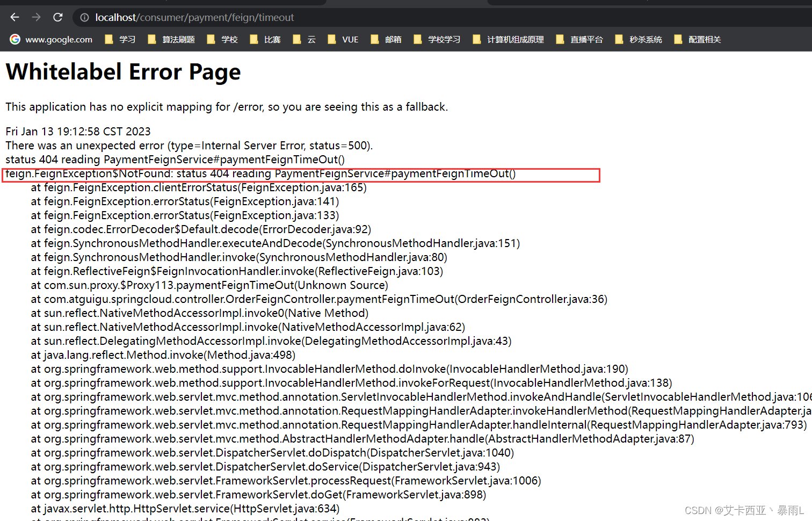Go forward with the browser forward arrow

[x=36, y=17]
